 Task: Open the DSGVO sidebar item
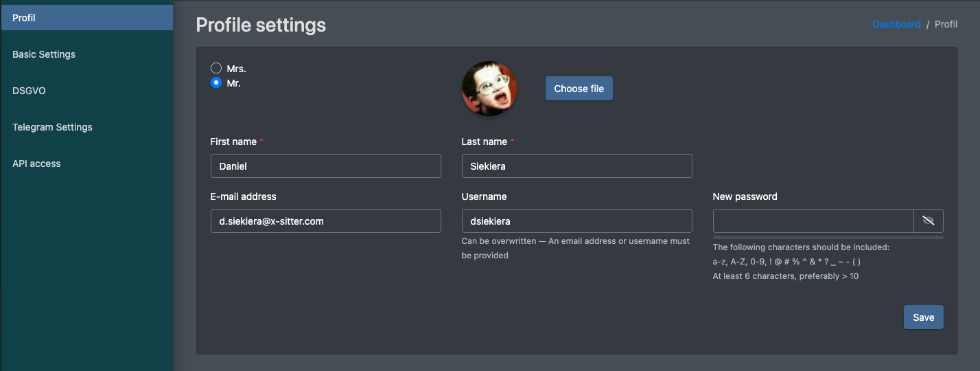tap(86, 91)
